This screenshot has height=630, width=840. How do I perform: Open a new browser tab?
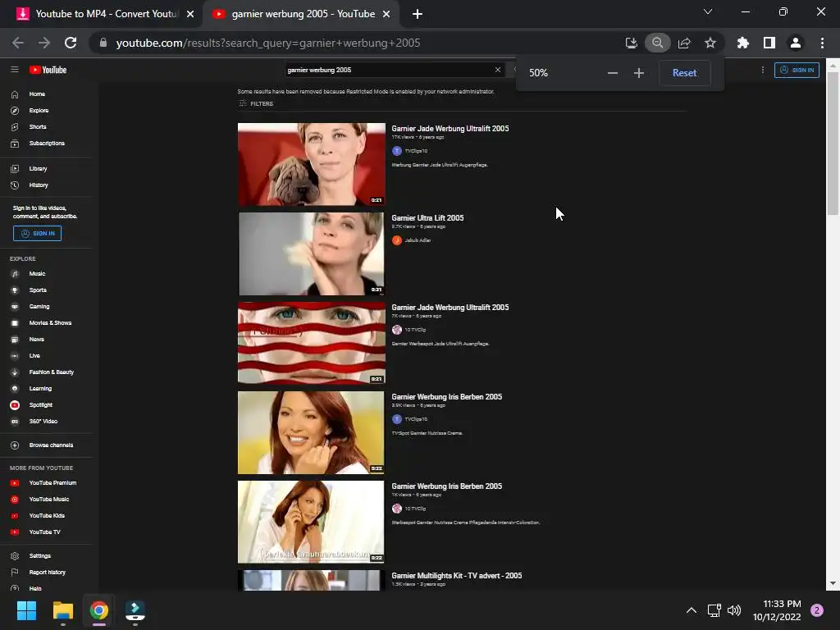418,14
